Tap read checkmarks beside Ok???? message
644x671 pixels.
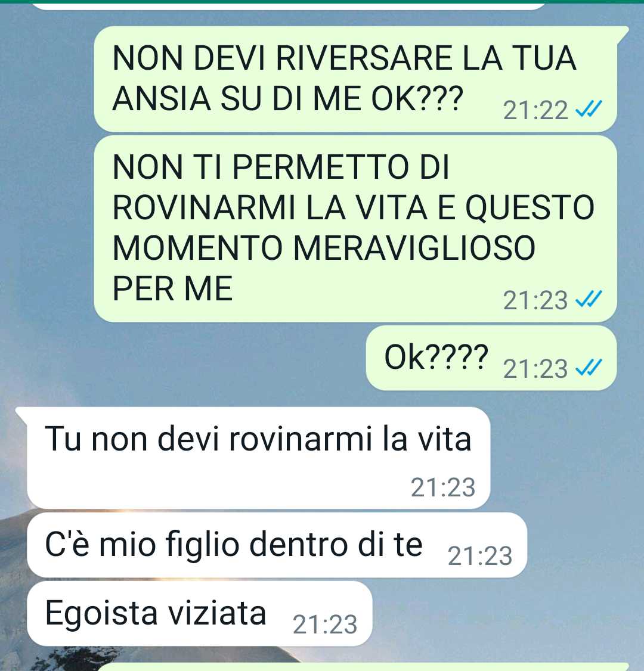pos(589,368)
